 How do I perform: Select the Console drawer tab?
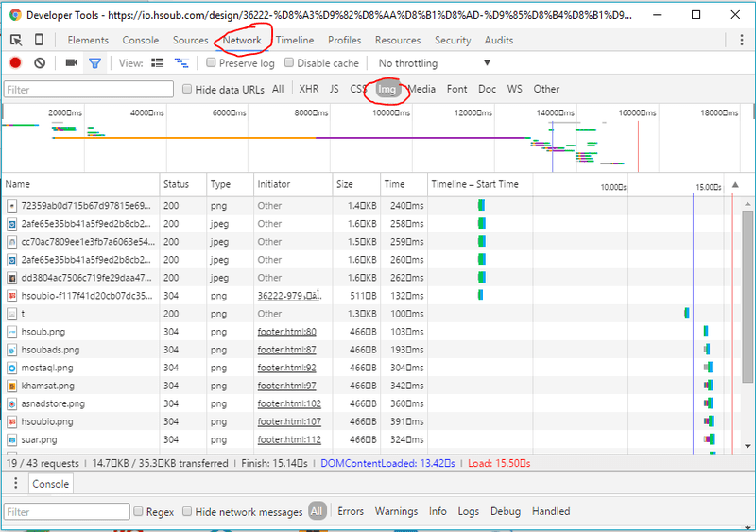(x=51, y=484)
